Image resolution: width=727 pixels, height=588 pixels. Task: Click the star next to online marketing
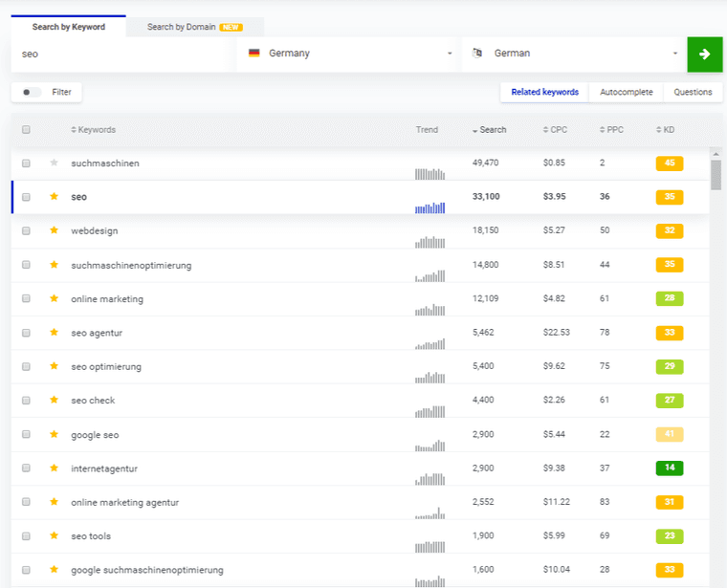click(x=54, y=298)
